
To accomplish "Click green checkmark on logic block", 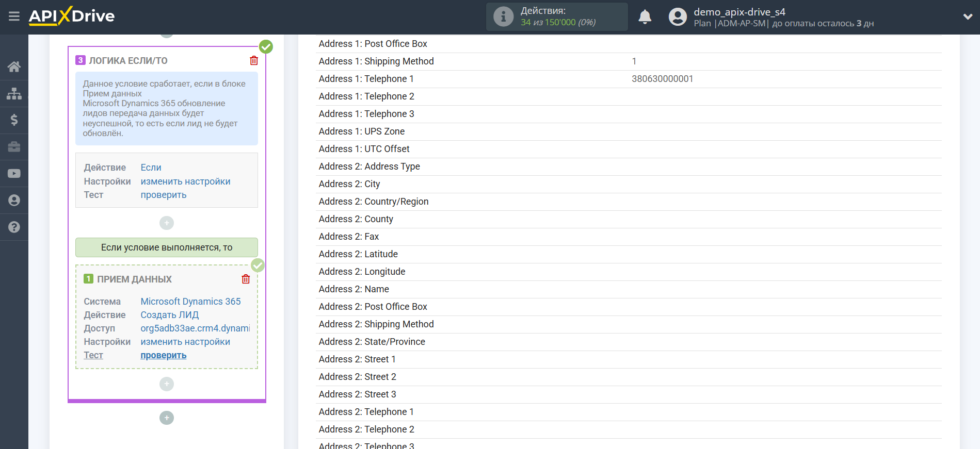I will (266, 47).
